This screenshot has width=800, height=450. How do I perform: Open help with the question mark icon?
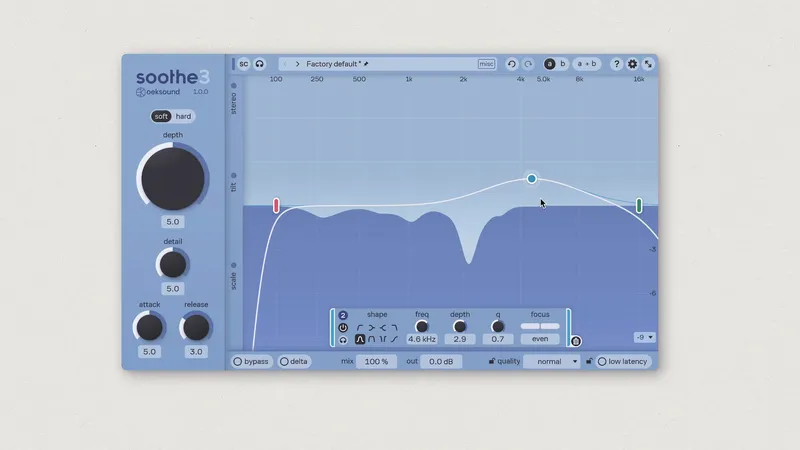(616, 64)
